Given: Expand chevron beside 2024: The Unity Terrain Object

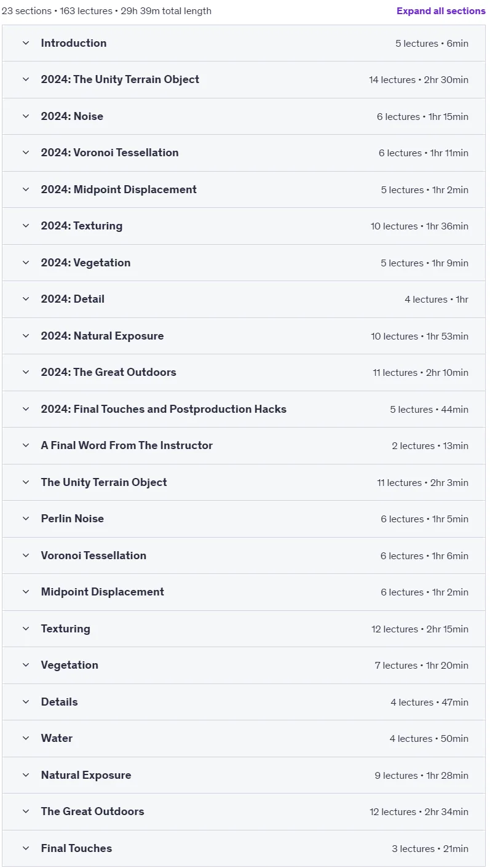Looking at the screenshot, I should (26, 79).
